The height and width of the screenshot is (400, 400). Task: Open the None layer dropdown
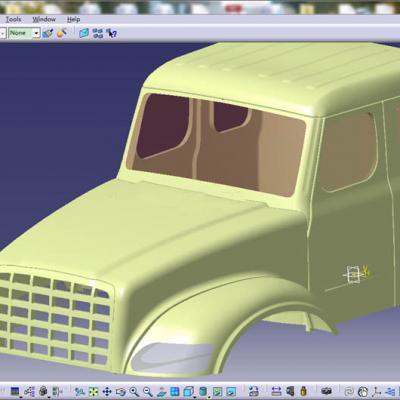(x=24, y=33)
